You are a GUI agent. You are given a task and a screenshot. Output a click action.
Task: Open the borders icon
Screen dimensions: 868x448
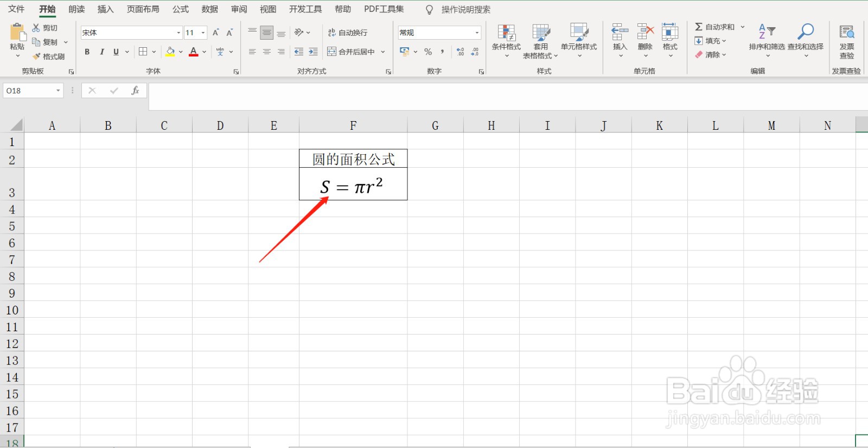(x=143, y=52)
